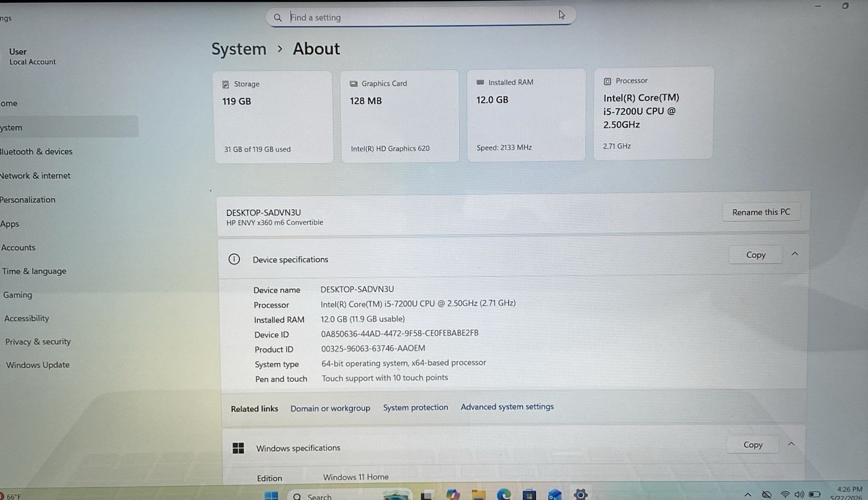Open the Windows Start button in taskbar

(271, 495)
